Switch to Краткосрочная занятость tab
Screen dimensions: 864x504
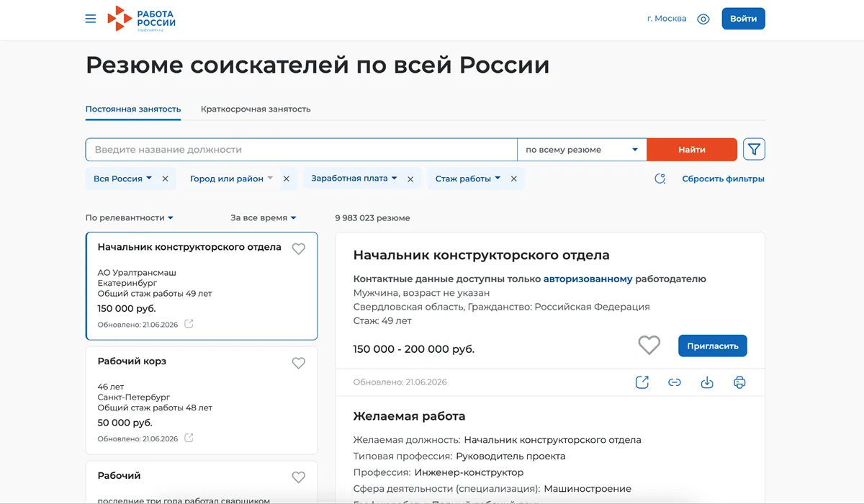tap(256, 109)
